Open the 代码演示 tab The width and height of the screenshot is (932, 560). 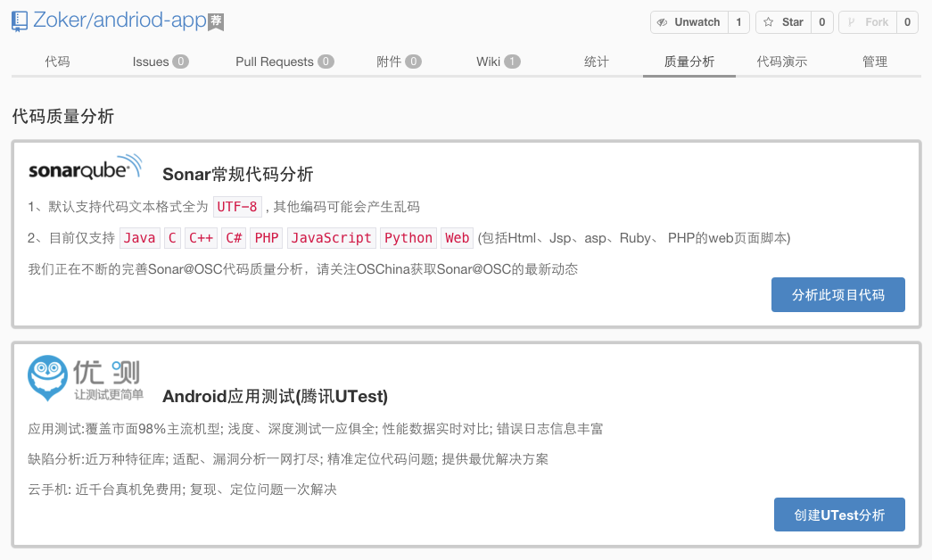click(781, 62)
